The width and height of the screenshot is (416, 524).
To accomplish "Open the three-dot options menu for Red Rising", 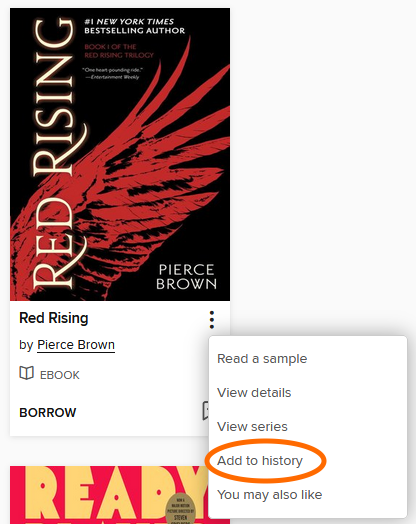I will point(212,320).
